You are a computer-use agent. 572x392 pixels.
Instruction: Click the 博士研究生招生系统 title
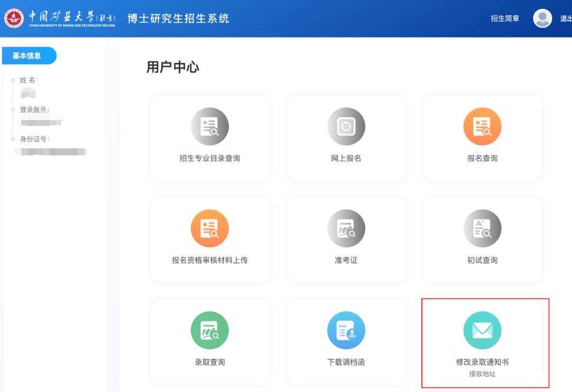(178, 19)
